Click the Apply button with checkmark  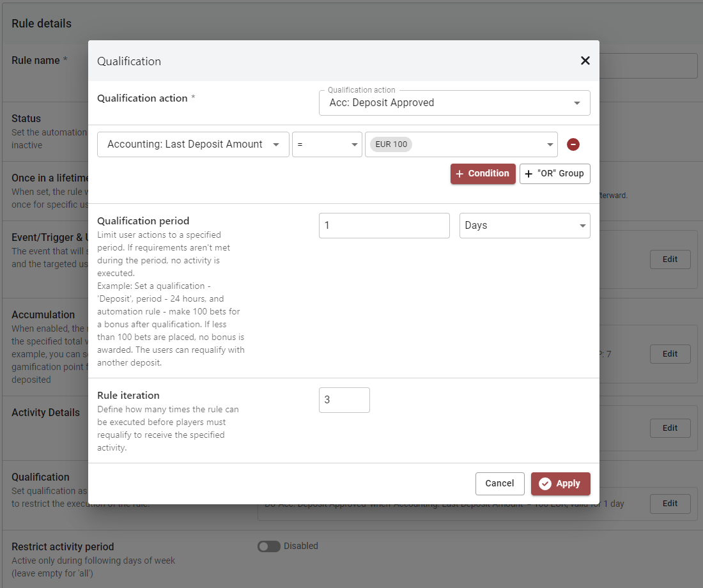(x=560, y=484)
